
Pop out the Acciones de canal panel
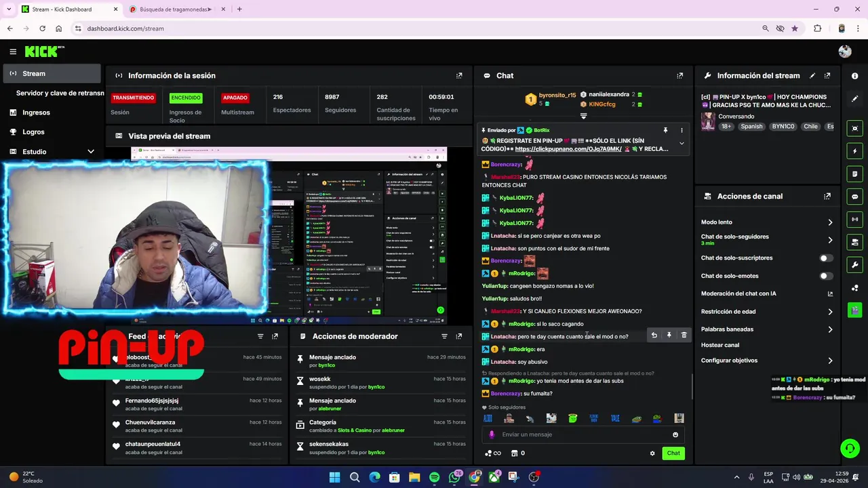coord(827,197)
